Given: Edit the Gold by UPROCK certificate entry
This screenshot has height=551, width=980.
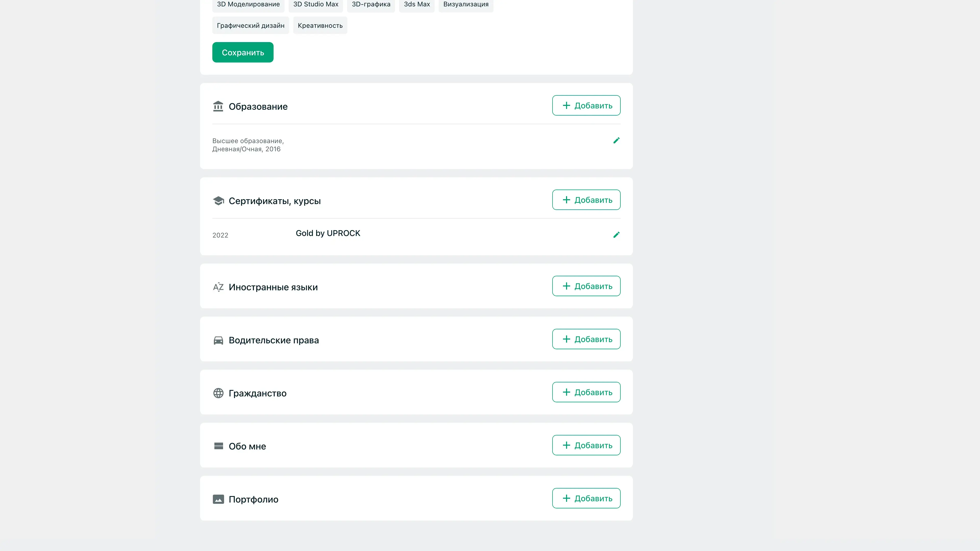Looking at the screenshot, I should coord(616,235).
